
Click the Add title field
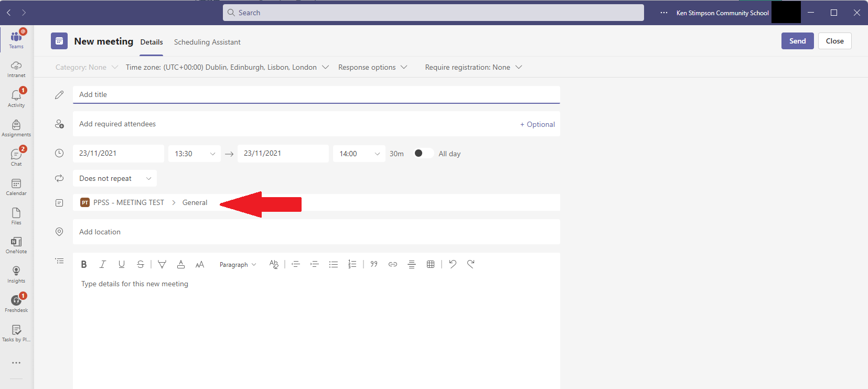[316, 94]
